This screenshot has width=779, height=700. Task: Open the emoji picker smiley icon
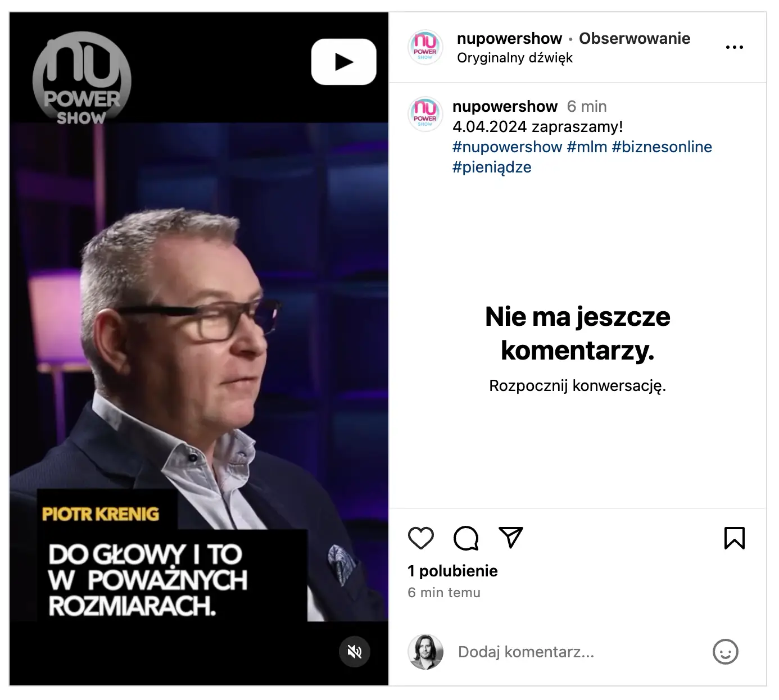click(725, 652)
